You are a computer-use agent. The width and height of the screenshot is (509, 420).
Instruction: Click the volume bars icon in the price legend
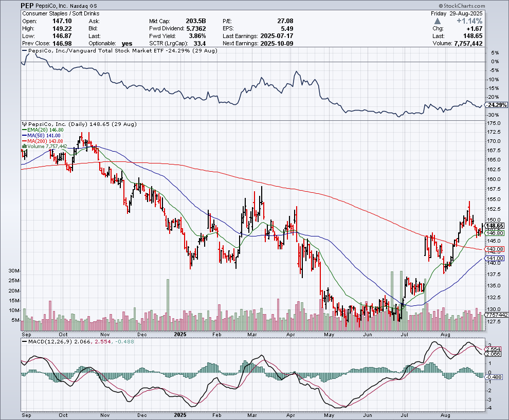tap(24, 147)
